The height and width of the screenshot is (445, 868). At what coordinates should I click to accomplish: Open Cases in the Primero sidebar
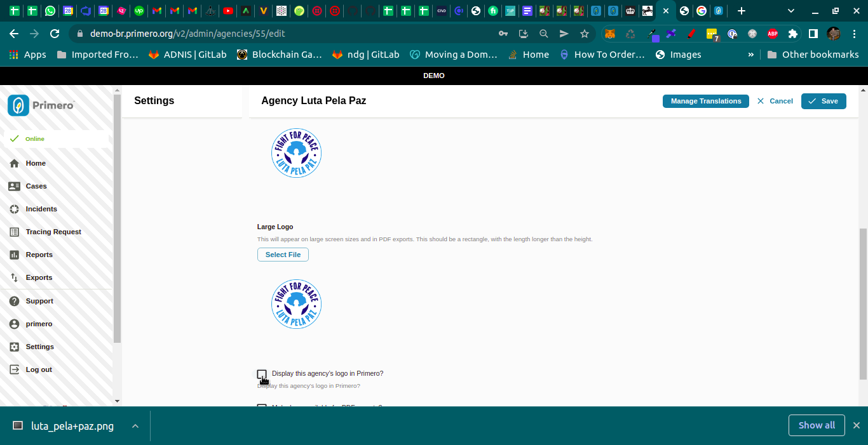(x=36, y=186)
